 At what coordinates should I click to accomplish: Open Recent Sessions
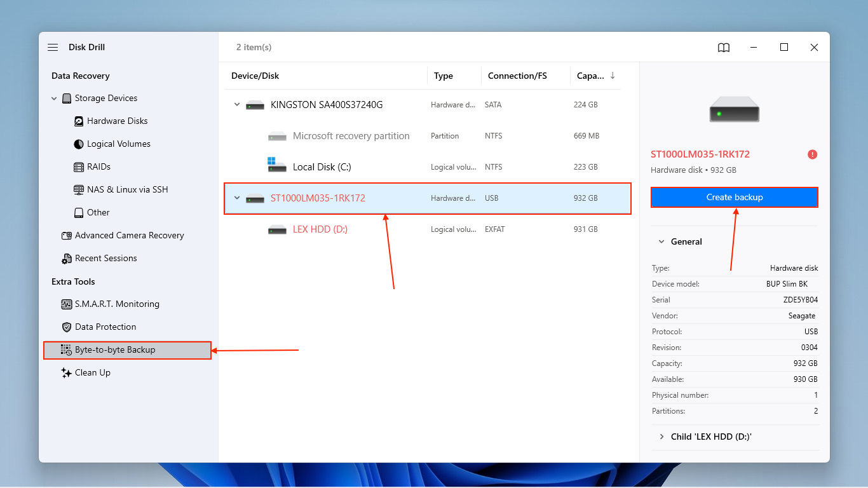click(x=106, y=258)
